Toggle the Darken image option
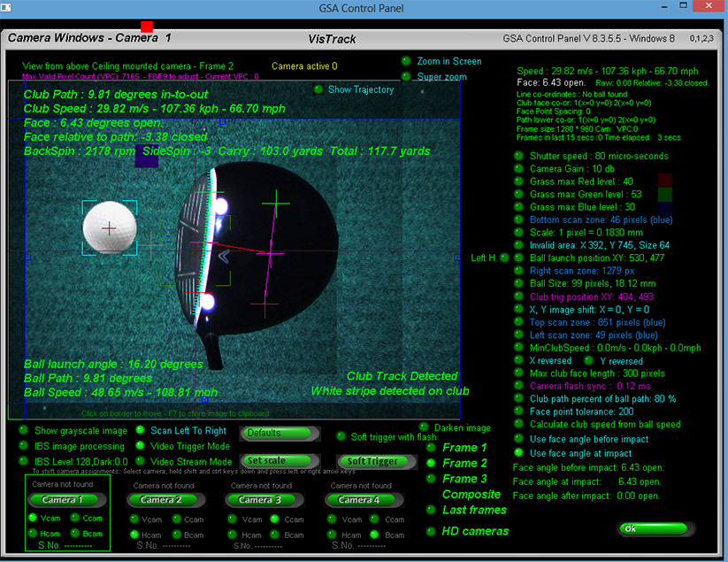This screenshot has height=562, width=728. 424,427
